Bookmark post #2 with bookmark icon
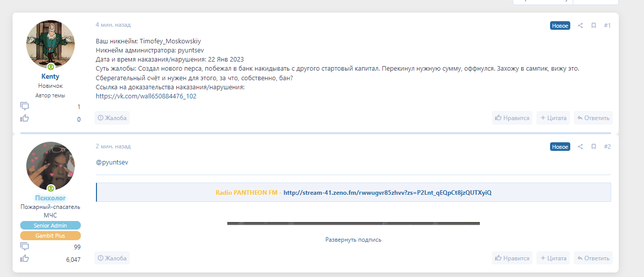 (593, 147)
